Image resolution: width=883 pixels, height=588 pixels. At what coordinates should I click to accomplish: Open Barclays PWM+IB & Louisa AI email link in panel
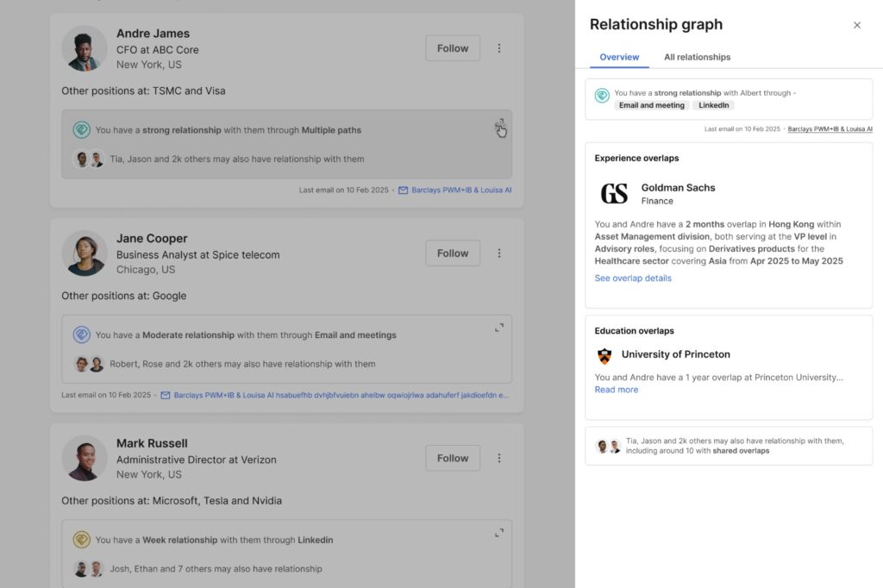pos(830,128)
